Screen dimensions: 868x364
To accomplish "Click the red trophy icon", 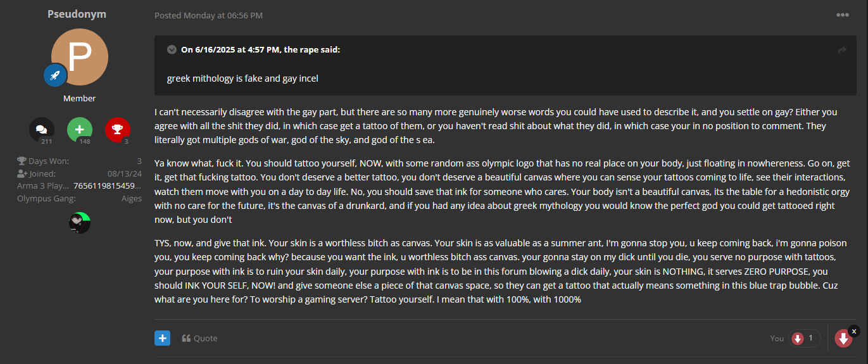I will click(x=118, y=130).
